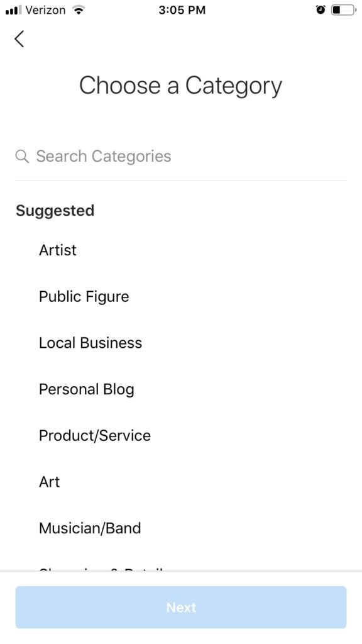The image size is (362, 644).
Task: Select the Art category
Action: (x=49, y=482)
